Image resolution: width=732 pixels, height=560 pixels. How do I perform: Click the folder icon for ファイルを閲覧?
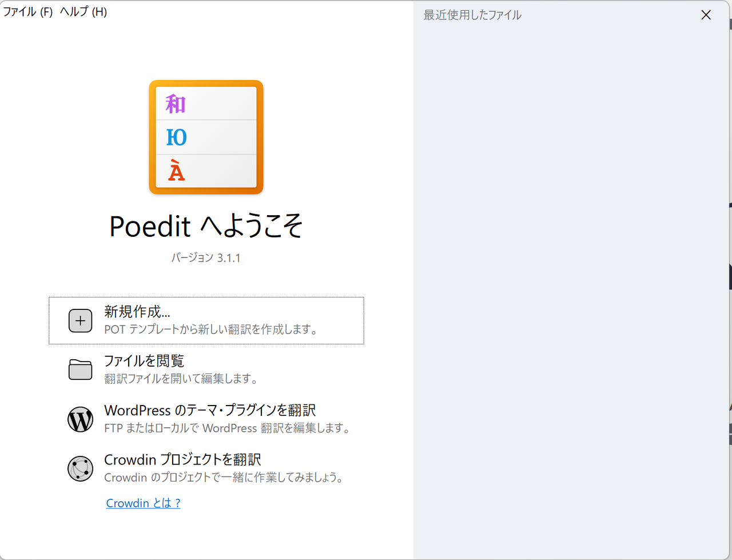point(81,370)
